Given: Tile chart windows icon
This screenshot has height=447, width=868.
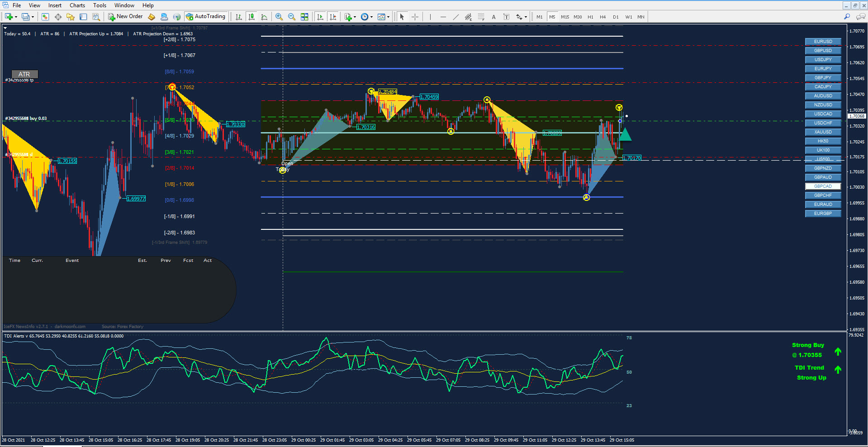Looking at the screenshot, I should [x=304, y=17].
